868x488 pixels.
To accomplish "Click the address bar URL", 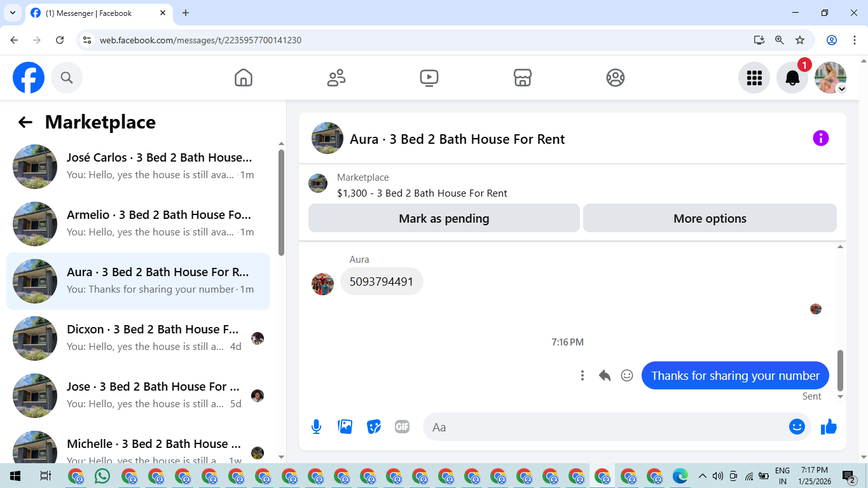I will coord(200,40).
